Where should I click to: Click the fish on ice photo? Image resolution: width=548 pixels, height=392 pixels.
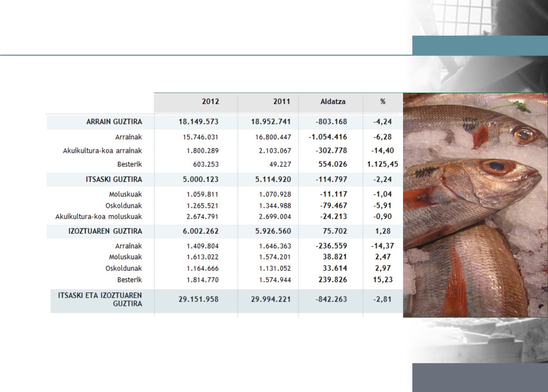[x=475, y=205]
